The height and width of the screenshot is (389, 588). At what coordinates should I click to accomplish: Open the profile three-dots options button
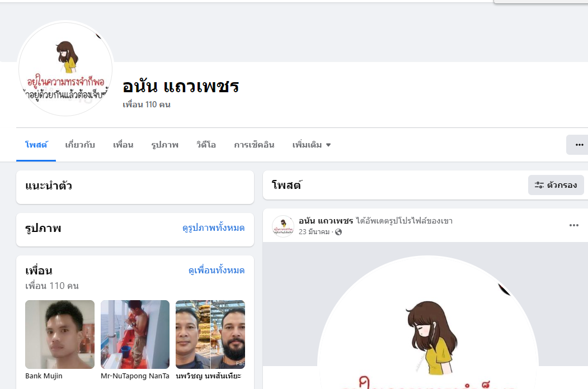click(x=578, y=145)
